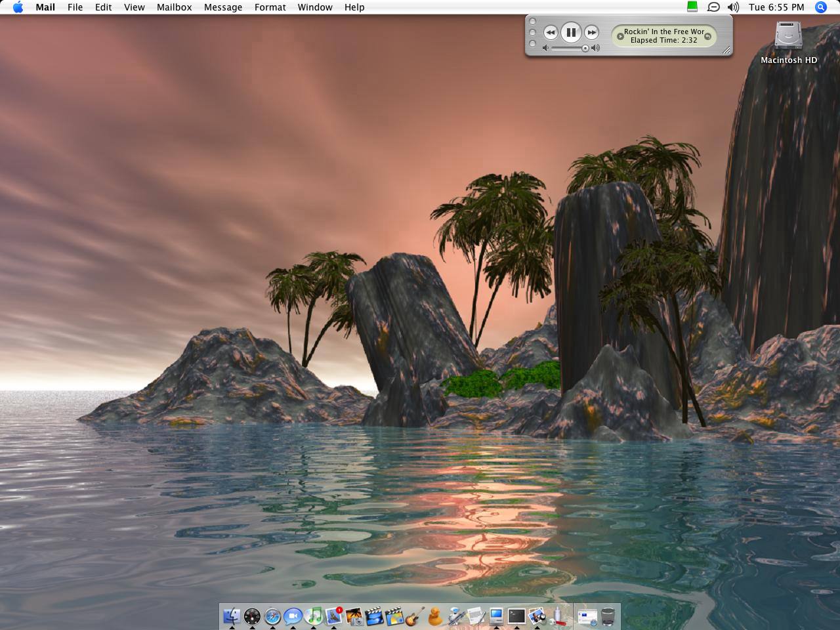Click the 'Rockin' In the Free Wor' title

664,31
